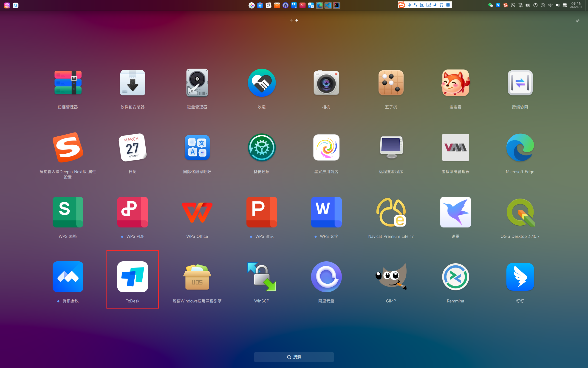Screen dimensions: 588x368
Task: Open the calculator icon in top dock
Action: (311, 5)
